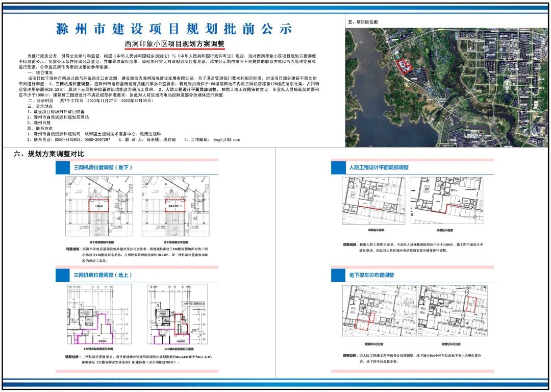This screenshot has height=392, width=551.
Task: Click the blue square beside 地下停车位布置调整
Action: tap(338, 275)
